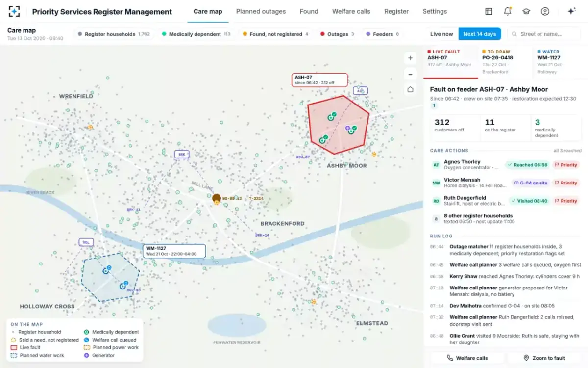This screenshot has height=368, width=588.
Task: Select the BRK substation marker on map
Action: (x=182, y=154)
